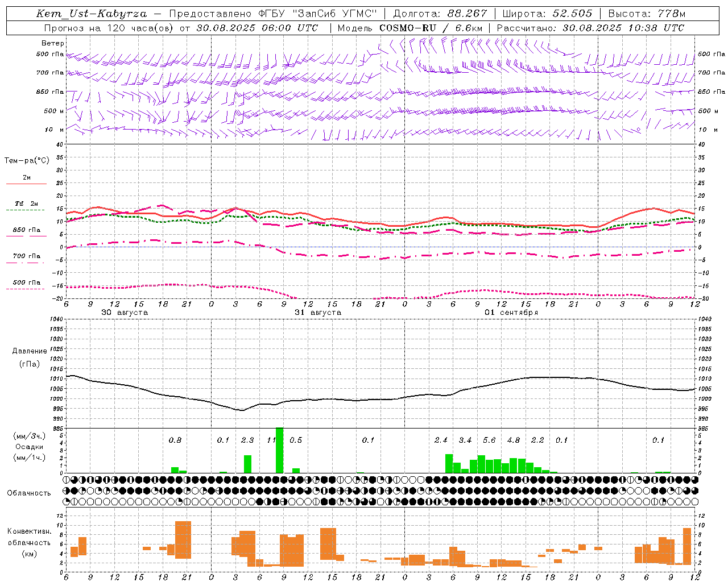The width and height of the screenshot is (728, 582).
Task: Click "500 гПа" in the temperature legend
Action: coord(27,282)
